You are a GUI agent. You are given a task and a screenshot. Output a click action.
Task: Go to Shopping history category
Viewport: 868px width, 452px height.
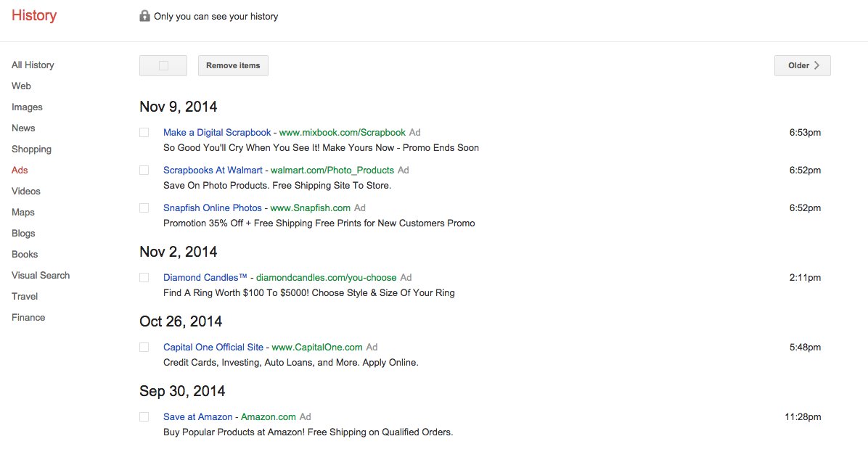click(x=31, y=149)
